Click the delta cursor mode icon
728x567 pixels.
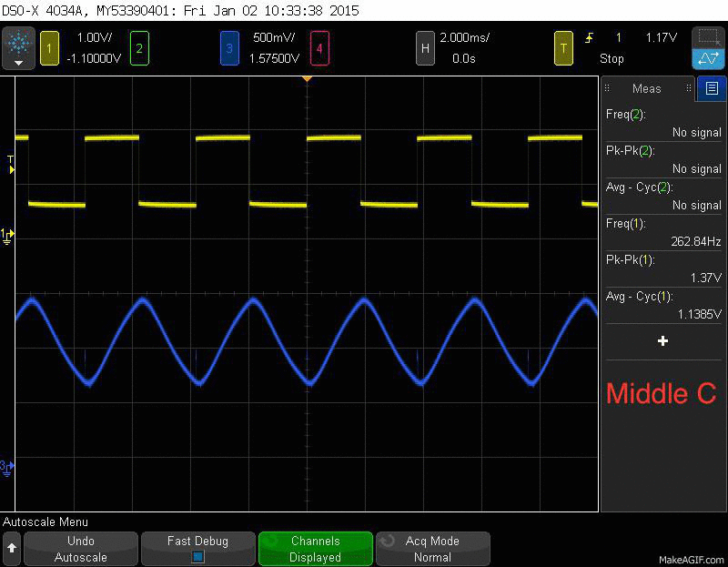pyautogui.click(x=708, y=59)
